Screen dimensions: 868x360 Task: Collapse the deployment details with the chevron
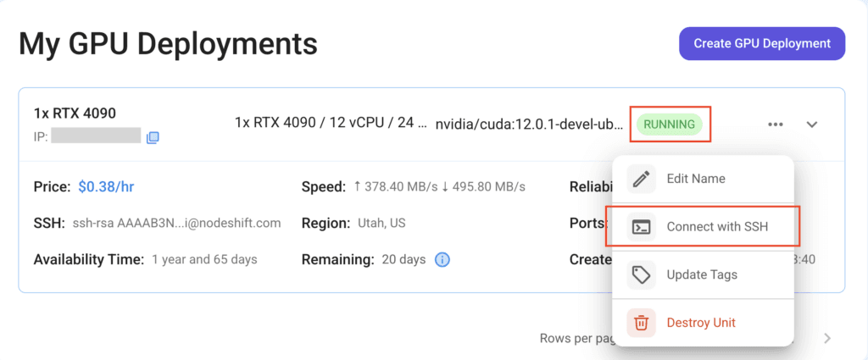pos(811,125)
